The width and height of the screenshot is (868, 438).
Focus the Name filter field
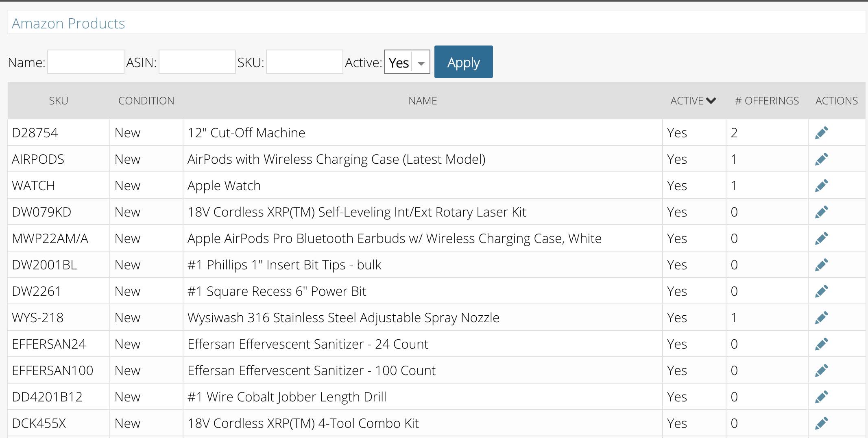click(86, 62)
